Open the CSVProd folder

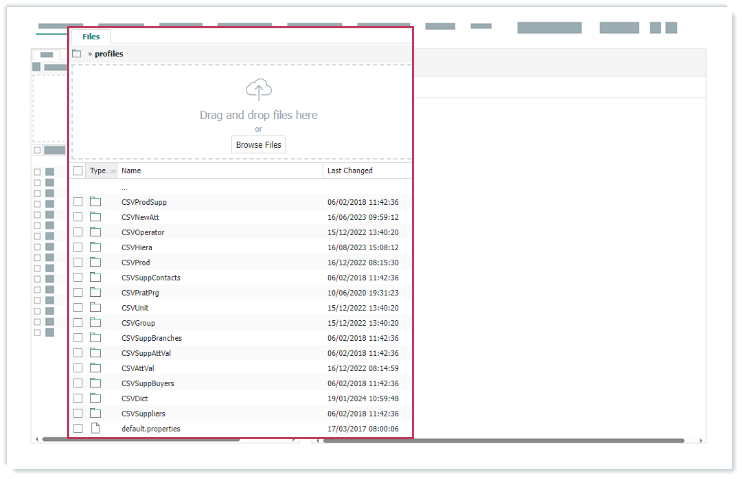(136, 262)
